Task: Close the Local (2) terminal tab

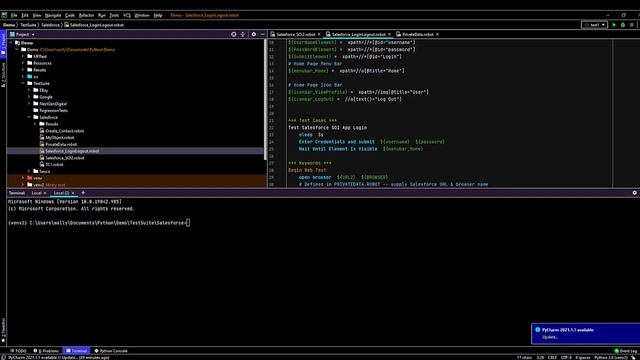Action: (73, 193)
